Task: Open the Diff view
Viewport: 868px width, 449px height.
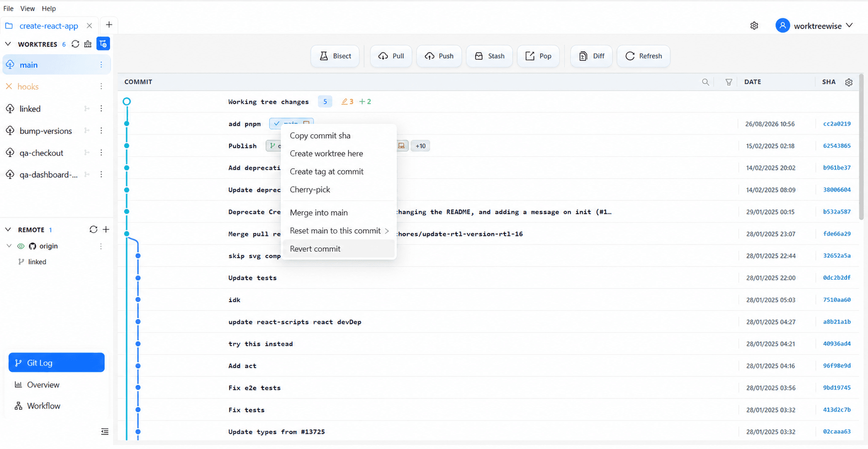Action: (592, 56)
